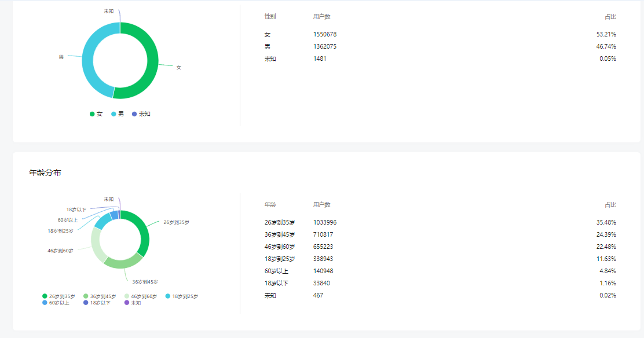Click the 0.05% percentage value
The height and width of the screenshot is (338, 644).
click(x=608, y=58)
